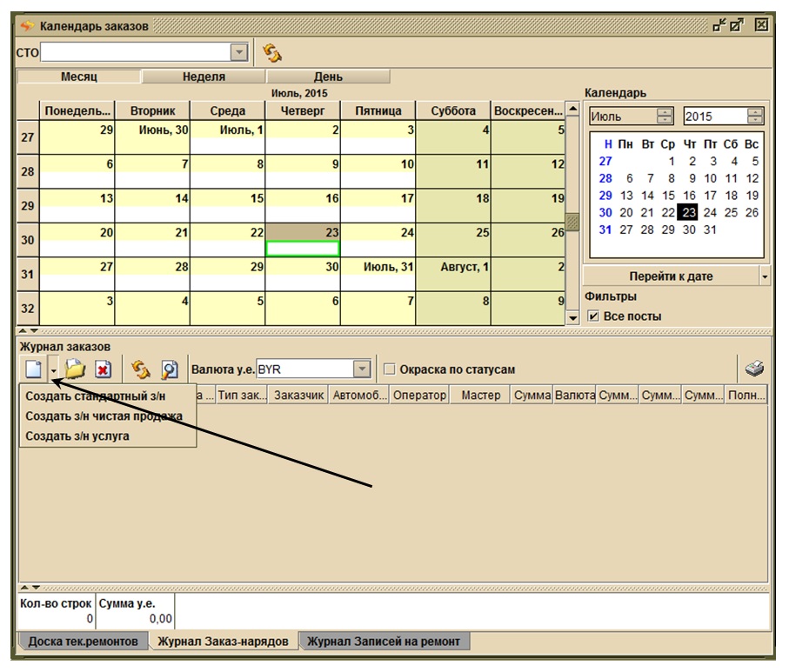Click the magnifier search icon in journal toolbar
The height and width of the screenshot is (672, 789).
tap(170, 369)
